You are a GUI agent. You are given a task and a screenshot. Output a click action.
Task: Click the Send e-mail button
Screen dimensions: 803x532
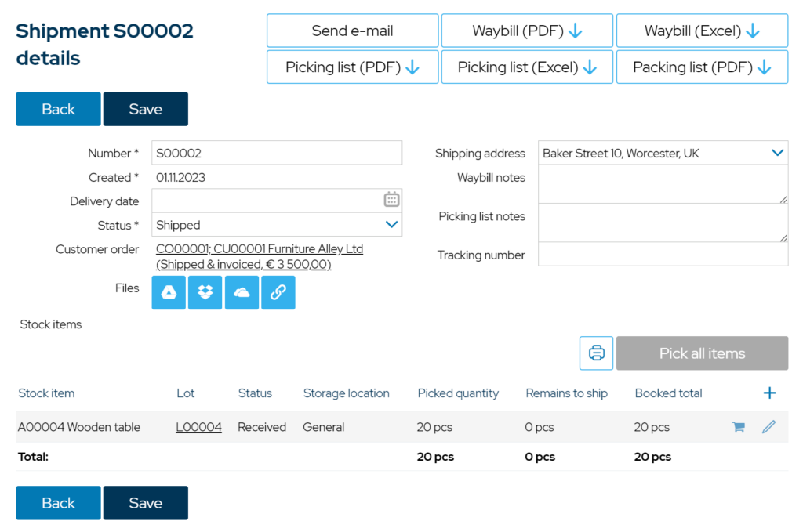[352, 31]
